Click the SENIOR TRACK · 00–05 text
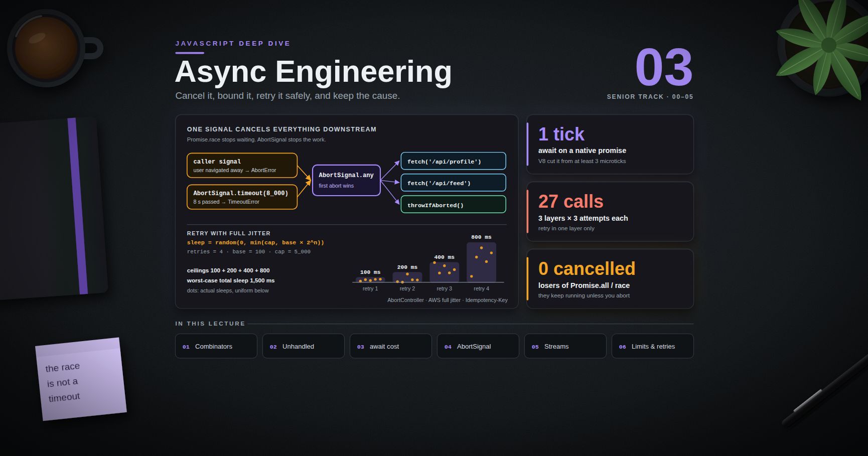This screenshot has width=868, height=456. (x=650, y=96)
